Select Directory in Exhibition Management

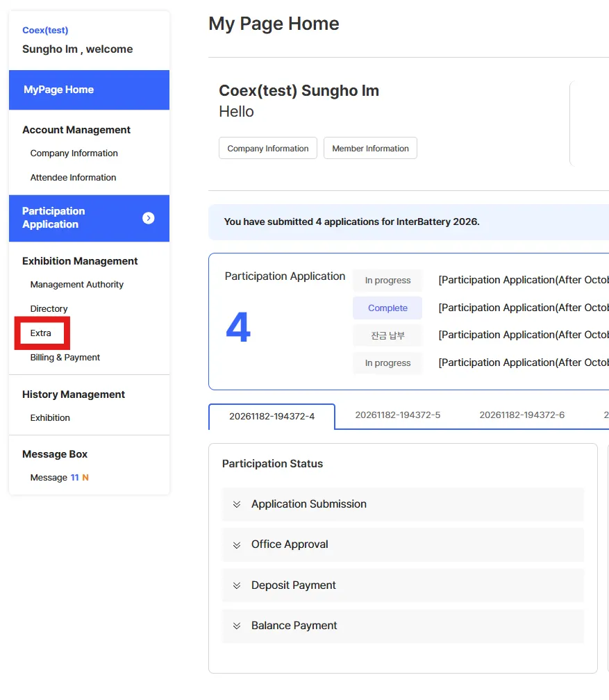(49, 309)
